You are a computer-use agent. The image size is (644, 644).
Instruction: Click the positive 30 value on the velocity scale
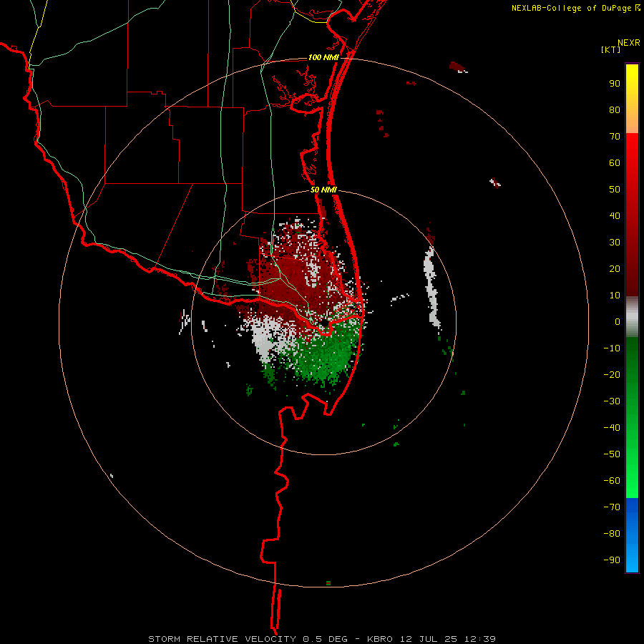coord(615,243)
